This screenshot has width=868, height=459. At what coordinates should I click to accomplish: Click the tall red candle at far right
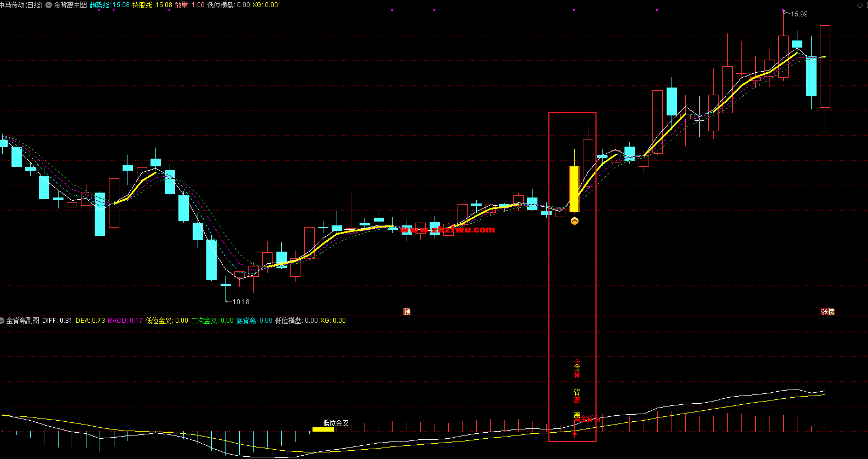point(825,66)
